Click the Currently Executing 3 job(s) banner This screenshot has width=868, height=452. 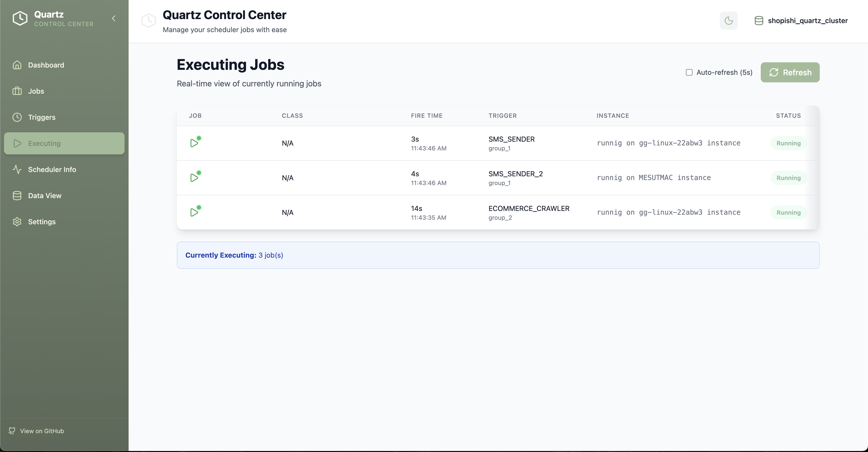pyautogui.click(x=234, y=255)
